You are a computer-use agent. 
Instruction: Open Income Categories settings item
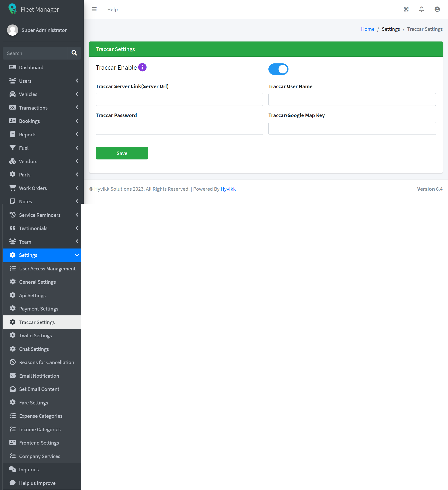42,429
